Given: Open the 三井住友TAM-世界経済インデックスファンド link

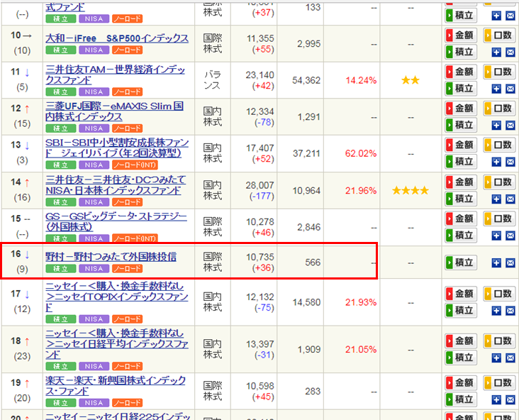Looking at the screenshot, I should pos(115,75).
